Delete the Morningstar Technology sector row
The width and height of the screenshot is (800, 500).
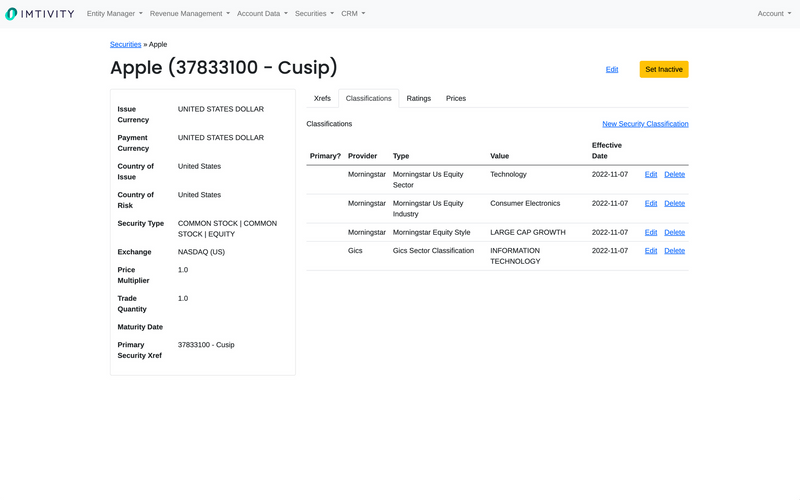tap(675, 174)
